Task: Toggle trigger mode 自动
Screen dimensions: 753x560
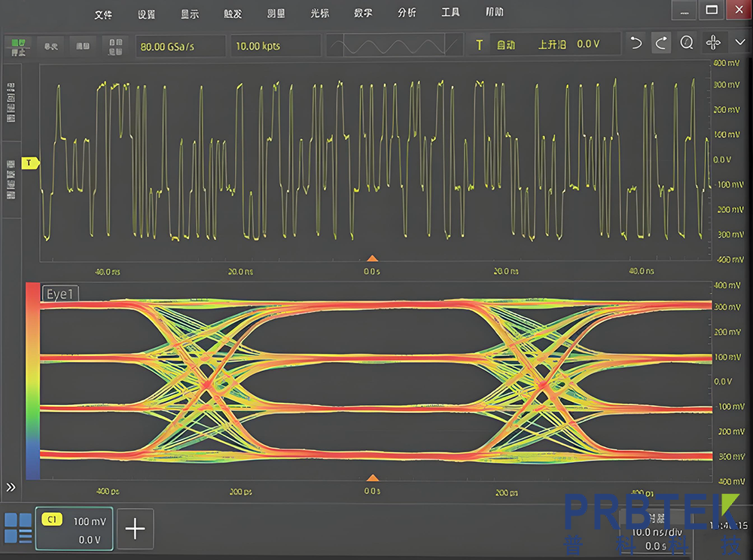Action: [507, 44]
